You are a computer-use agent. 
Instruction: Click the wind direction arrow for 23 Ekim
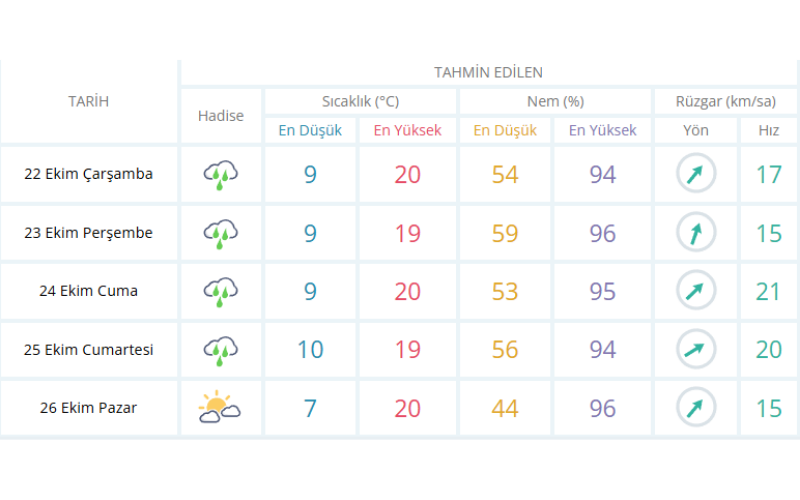[696, 233]
